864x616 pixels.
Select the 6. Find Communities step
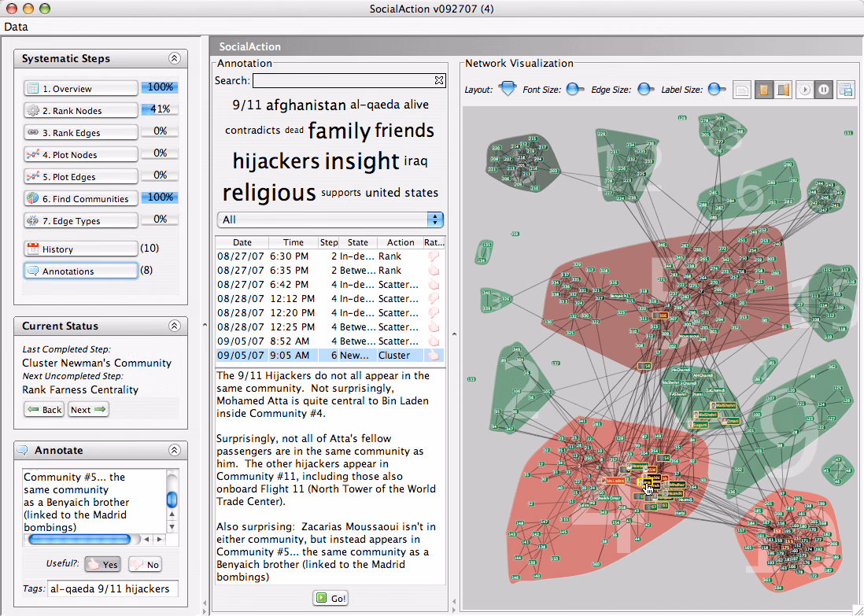click(x=80, y=199)
